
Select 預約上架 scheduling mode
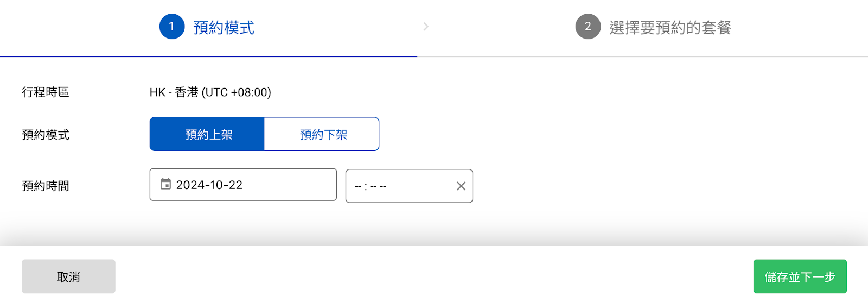click(x=207, y=134)
